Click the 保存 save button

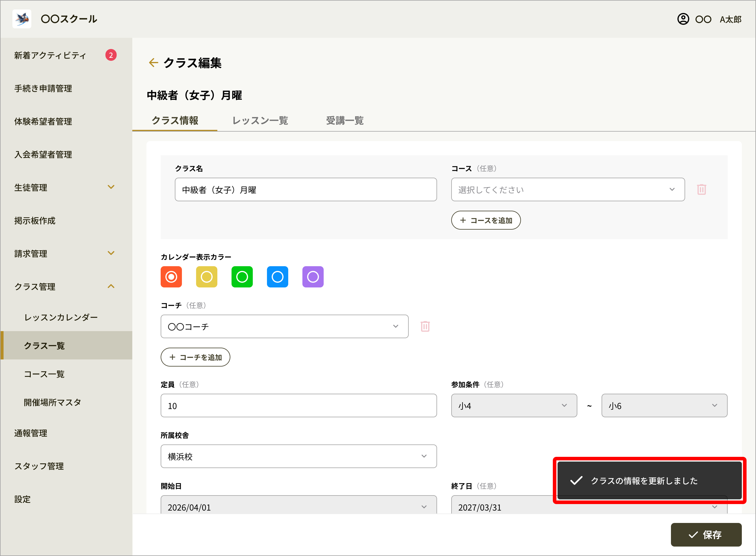pyautogui.click(x=706, y=534)
